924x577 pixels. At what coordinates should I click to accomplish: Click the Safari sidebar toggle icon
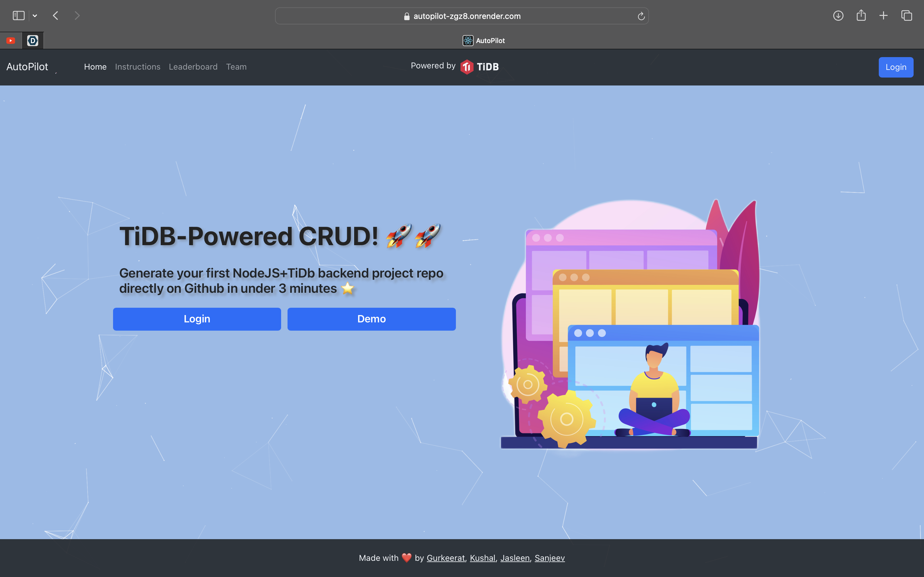coord(18,16)
